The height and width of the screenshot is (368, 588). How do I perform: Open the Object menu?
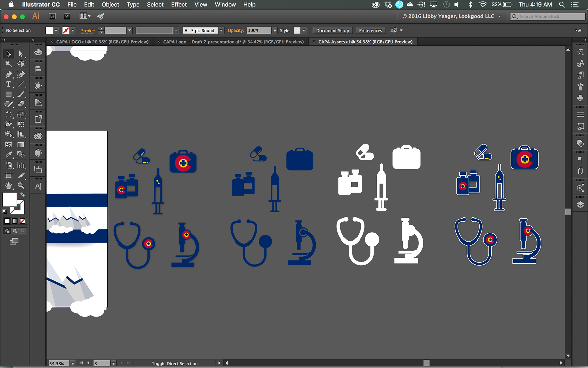[110, 5]
